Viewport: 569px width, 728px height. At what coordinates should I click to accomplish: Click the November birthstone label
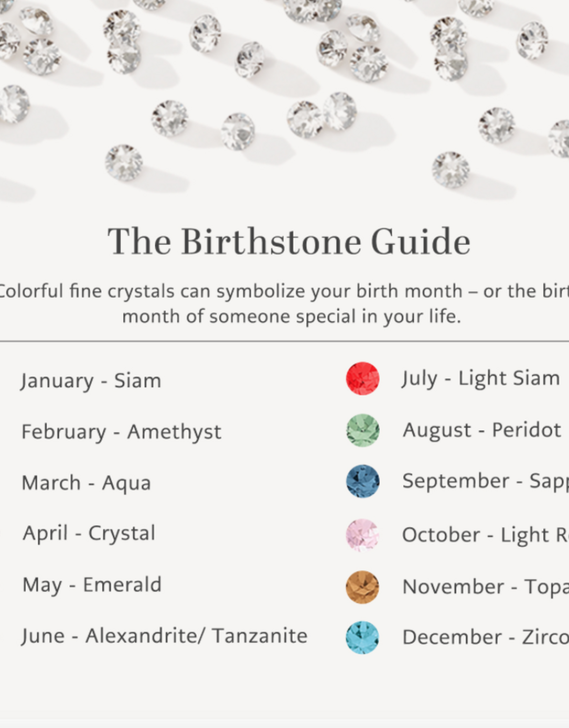pos(485,587)
